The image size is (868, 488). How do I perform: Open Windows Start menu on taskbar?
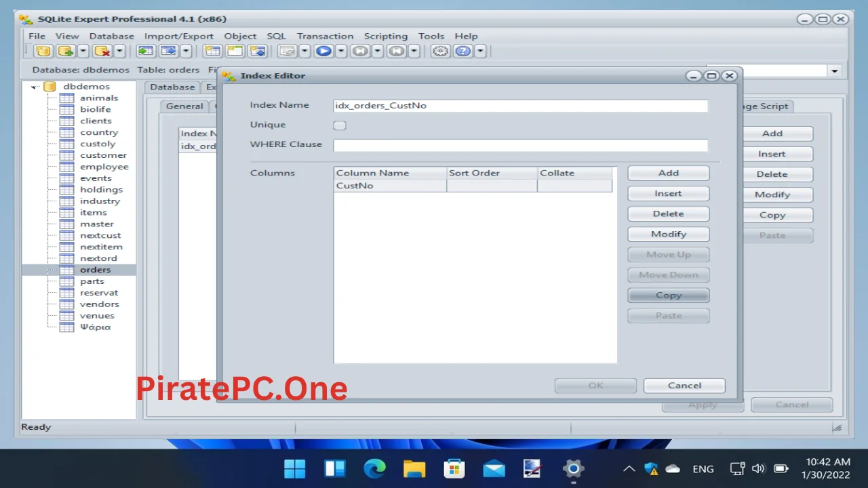[x=295, y=468]
